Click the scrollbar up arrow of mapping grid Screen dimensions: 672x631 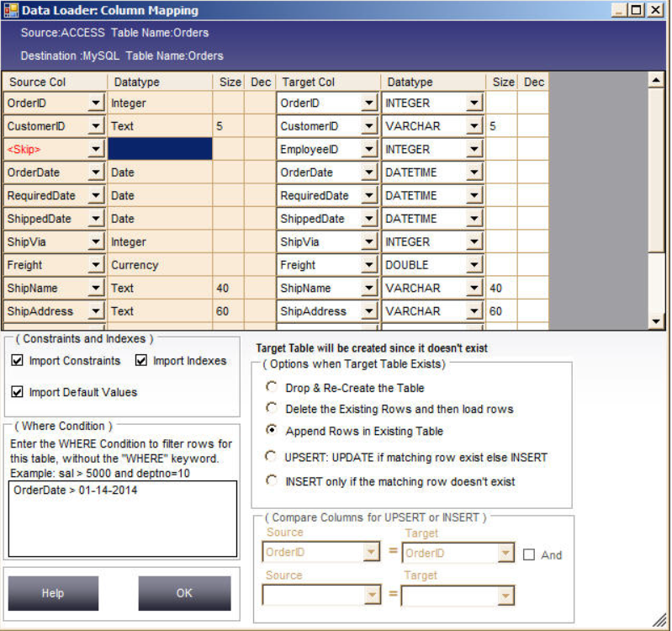click(x=656, y=80)
